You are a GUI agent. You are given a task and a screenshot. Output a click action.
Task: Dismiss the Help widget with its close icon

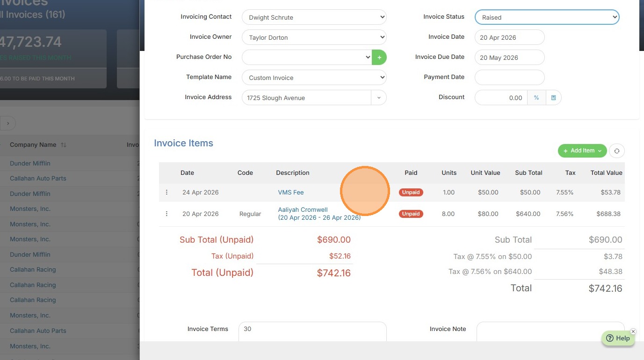click(633, 331)
